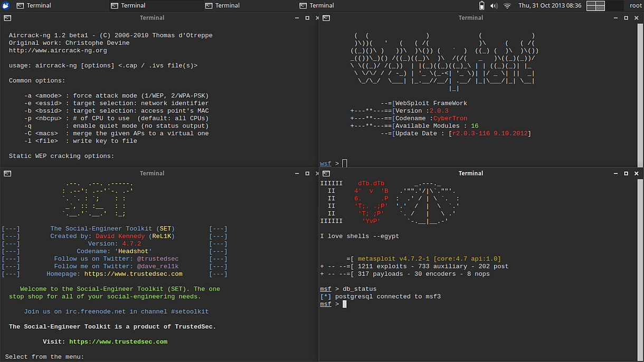Minimize the SET terminal window

tap(297, 173)
